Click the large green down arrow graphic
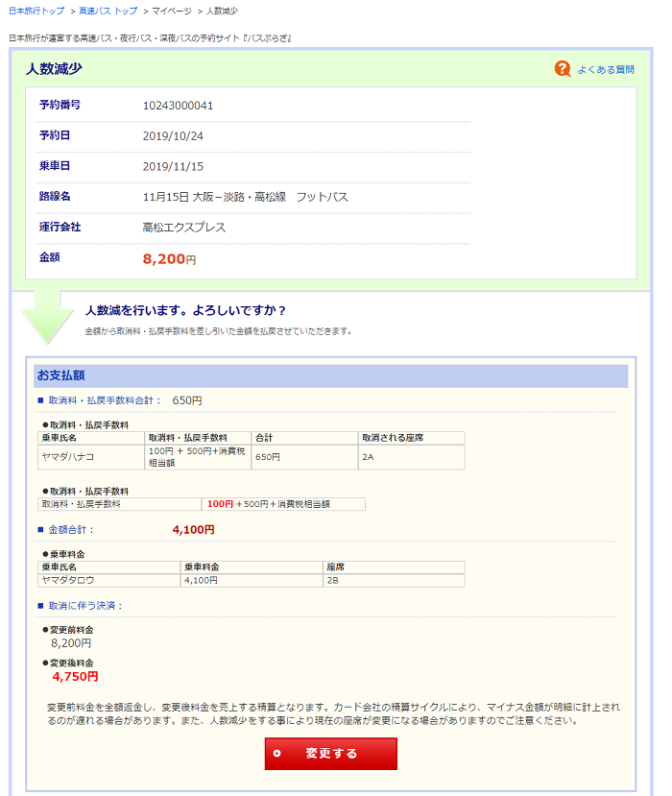Screen dimensions: 672x796 pos(46,315)
